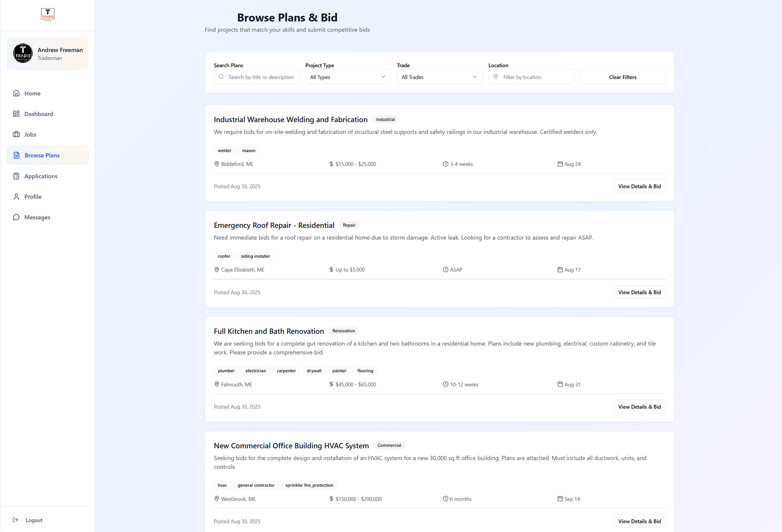Open the Project Type dropdown
Viewport: 782px width, 532px height.
pyautogui.click(x=347, y=77)
